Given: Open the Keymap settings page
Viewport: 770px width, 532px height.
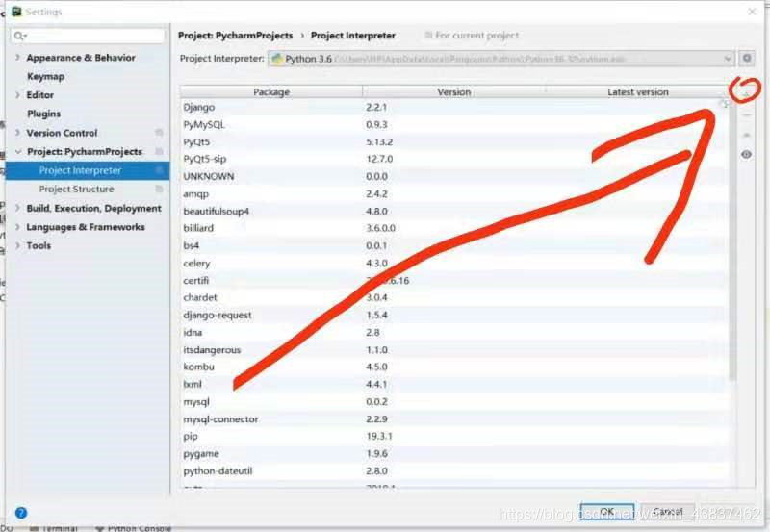Looking at the screenshot, I should tap(45, 77).
